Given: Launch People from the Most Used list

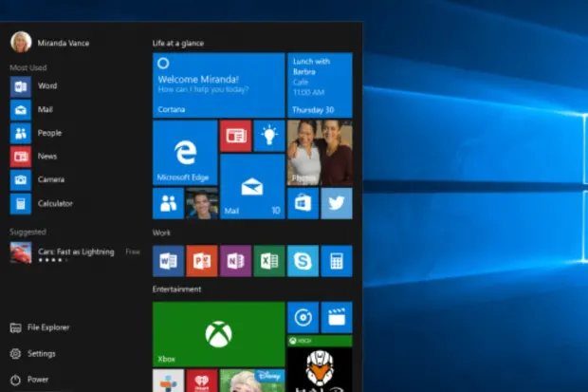Looking at the screenshot, I should [x=36, y=133].
